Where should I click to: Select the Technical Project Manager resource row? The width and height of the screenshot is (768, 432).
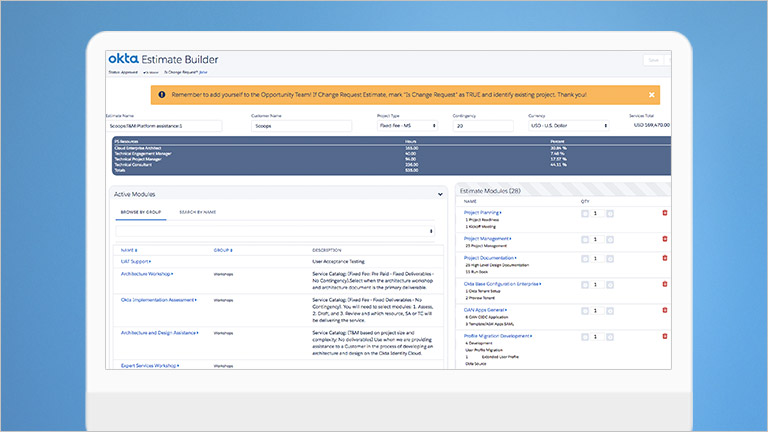[x=391, y=159]
